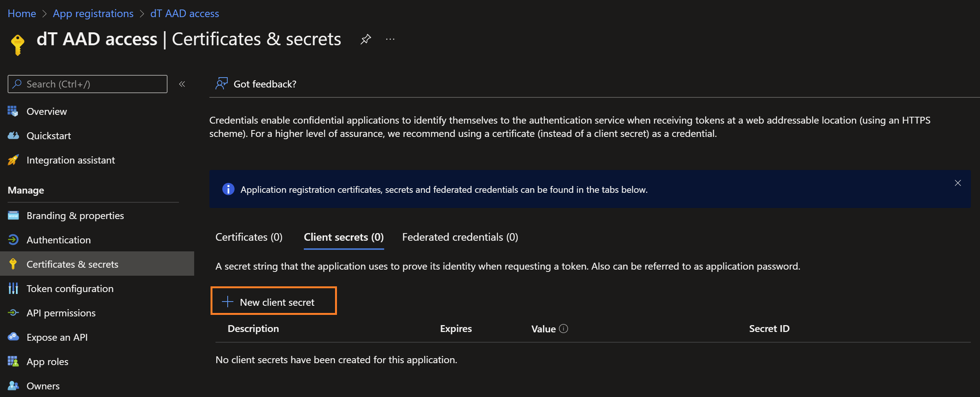Select API permissions
Viewport: 980px width, 397px height.
point(61,313)
